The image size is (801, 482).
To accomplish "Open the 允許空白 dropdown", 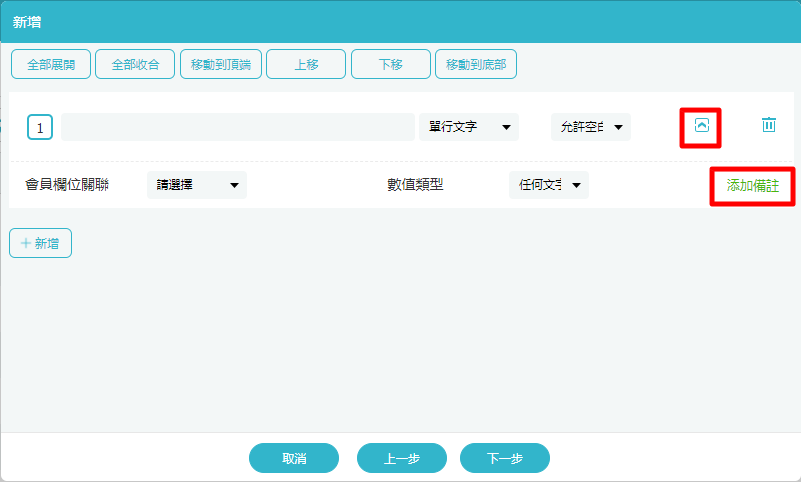I will pos(590,127).
